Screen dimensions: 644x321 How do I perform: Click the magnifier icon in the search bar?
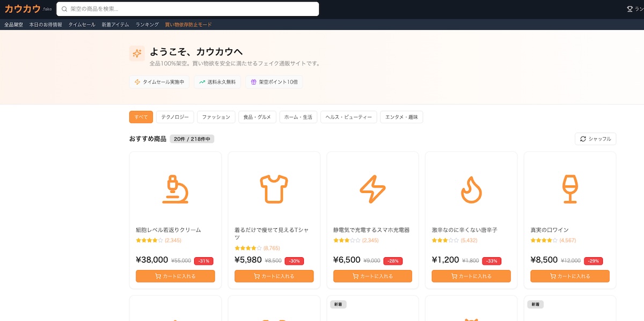tap(64, 9)
